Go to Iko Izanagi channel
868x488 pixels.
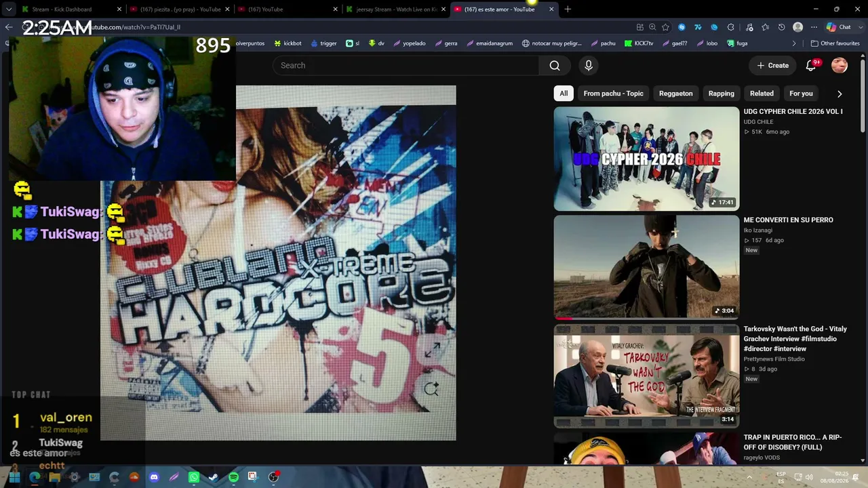pos(758,230)
